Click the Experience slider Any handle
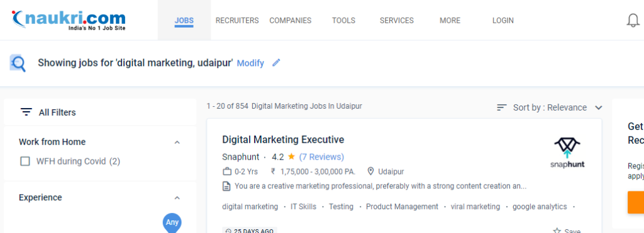This screenshot has width=644, height=233. pyautogui.click(x=172, y=223)
